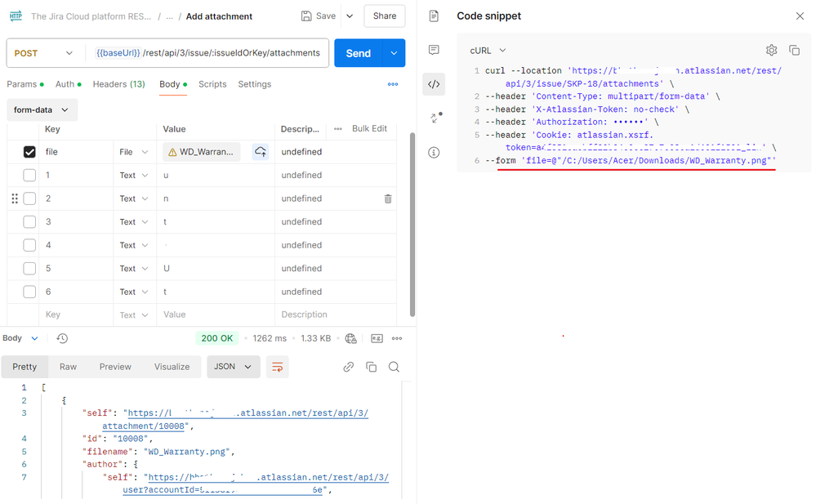Check the row 6 checkbox

(29, 292)
